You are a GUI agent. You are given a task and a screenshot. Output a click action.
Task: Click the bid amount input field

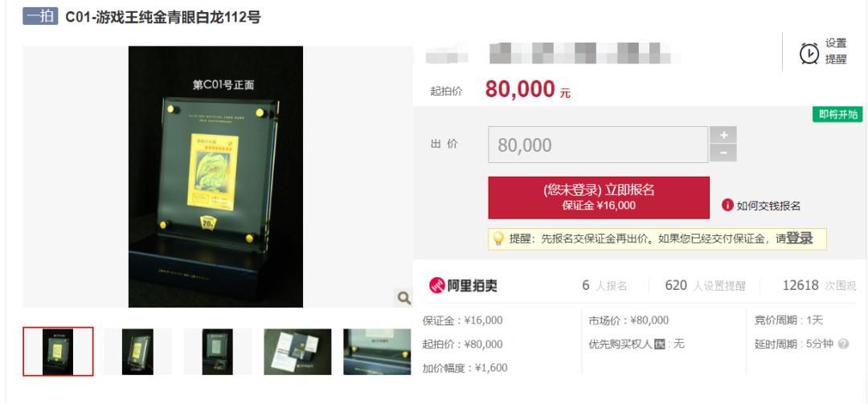(x=598, y=145)
